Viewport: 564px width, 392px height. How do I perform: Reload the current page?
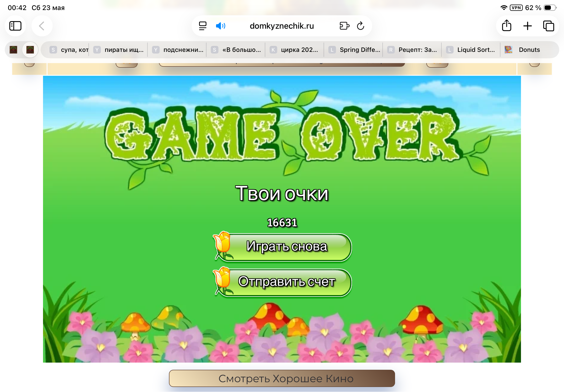(x=360, y=26)
